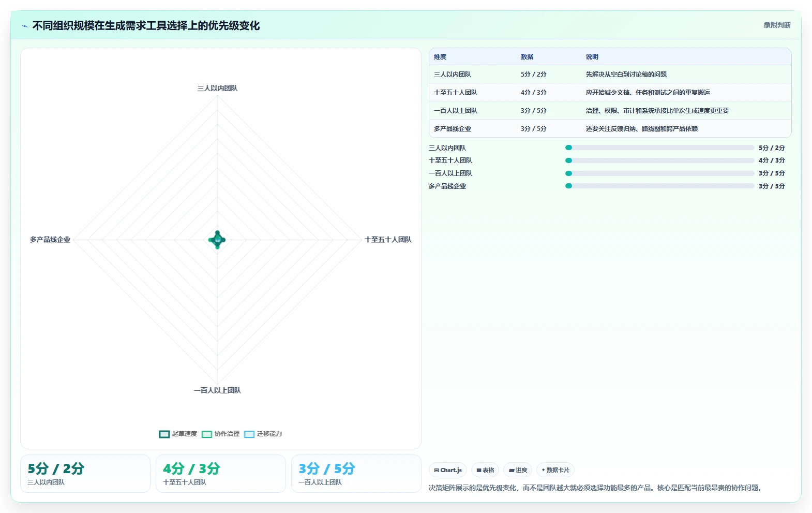This screenshot has width=812, height=513.
Task: Open the 5分 / 2分 data card
Action: click(x=85, y=474)
